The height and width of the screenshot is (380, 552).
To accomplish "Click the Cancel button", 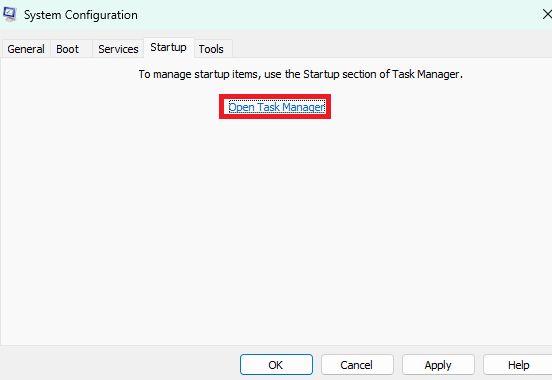I will click(357, 365).
